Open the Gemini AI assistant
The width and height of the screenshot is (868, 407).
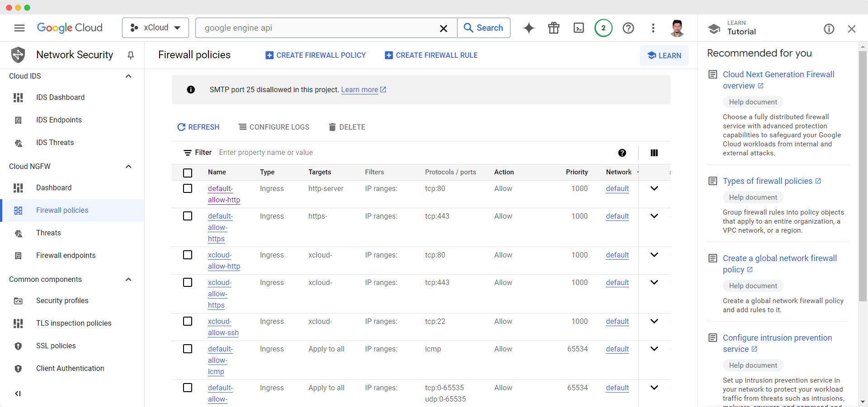point(528,28)
